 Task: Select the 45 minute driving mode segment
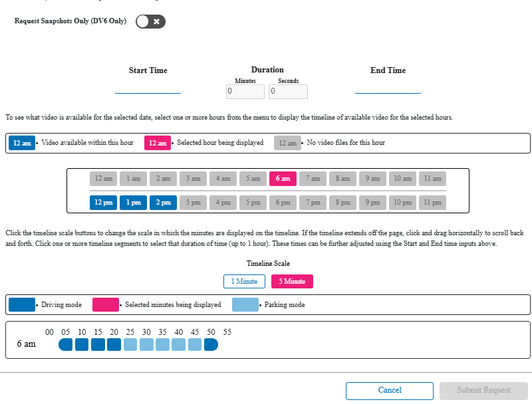(211, 344)
